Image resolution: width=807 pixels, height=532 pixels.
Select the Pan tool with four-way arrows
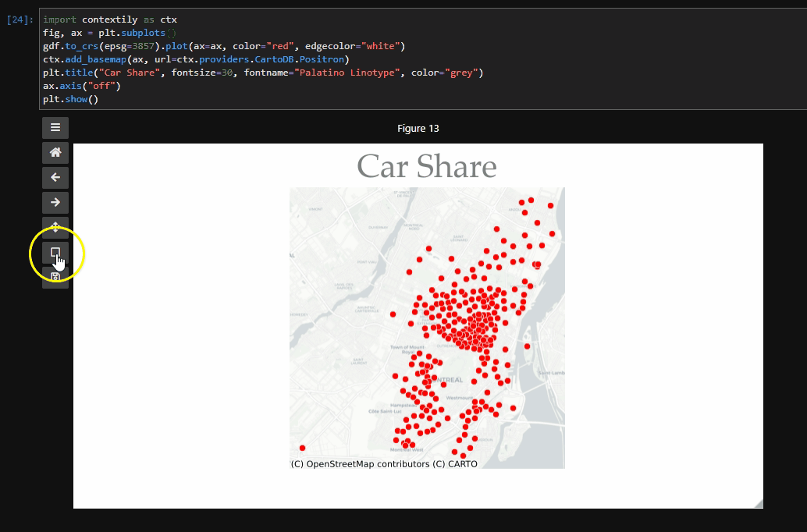coord(55,227)
